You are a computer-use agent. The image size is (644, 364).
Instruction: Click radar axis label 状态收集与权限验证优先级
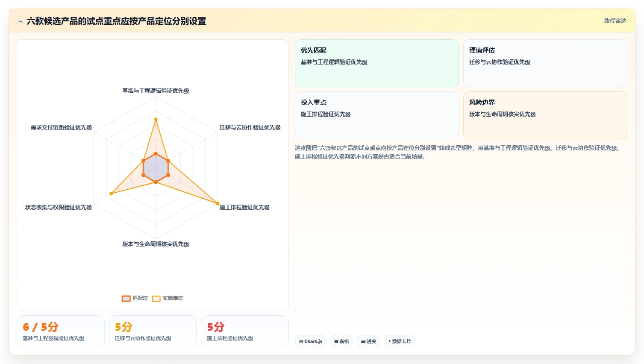59,207
